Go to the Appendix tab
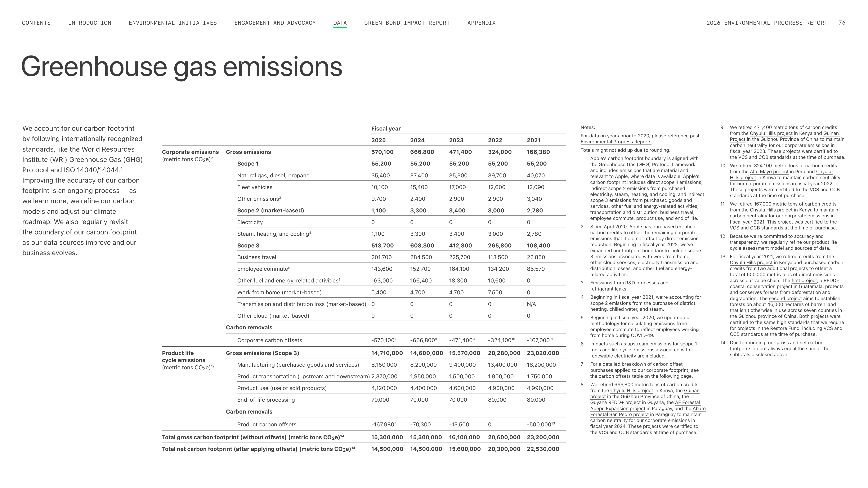 pyautogui.click(x=481, y=23)
